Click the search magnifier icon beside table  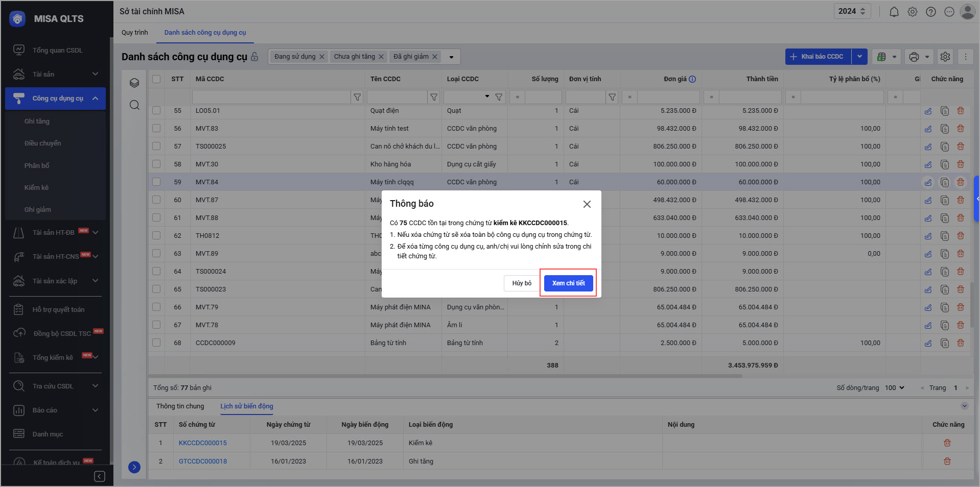134,105
